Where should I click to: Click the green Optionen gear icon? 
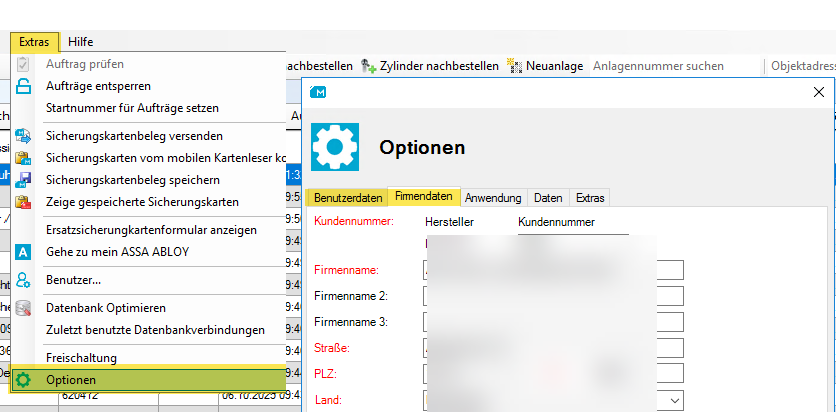(x=24, y=380)
